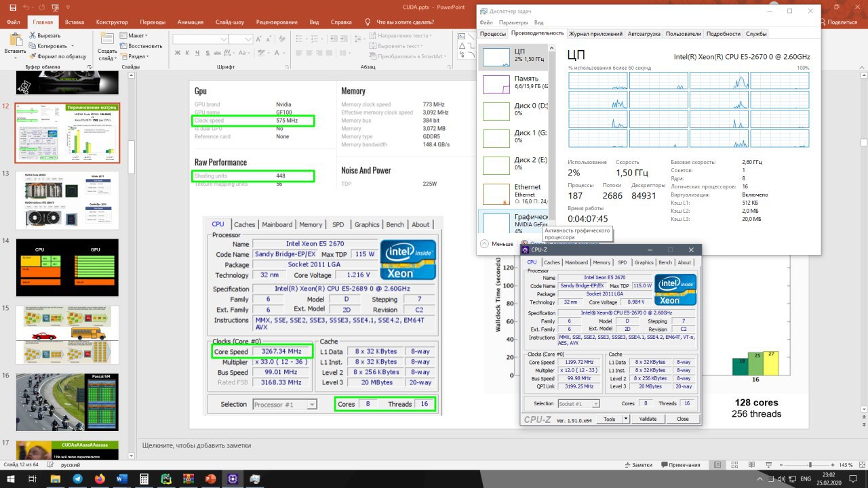Start slideshow from status bar icon
The width and height of the screenshot is (868, 488).
[768, 465]
